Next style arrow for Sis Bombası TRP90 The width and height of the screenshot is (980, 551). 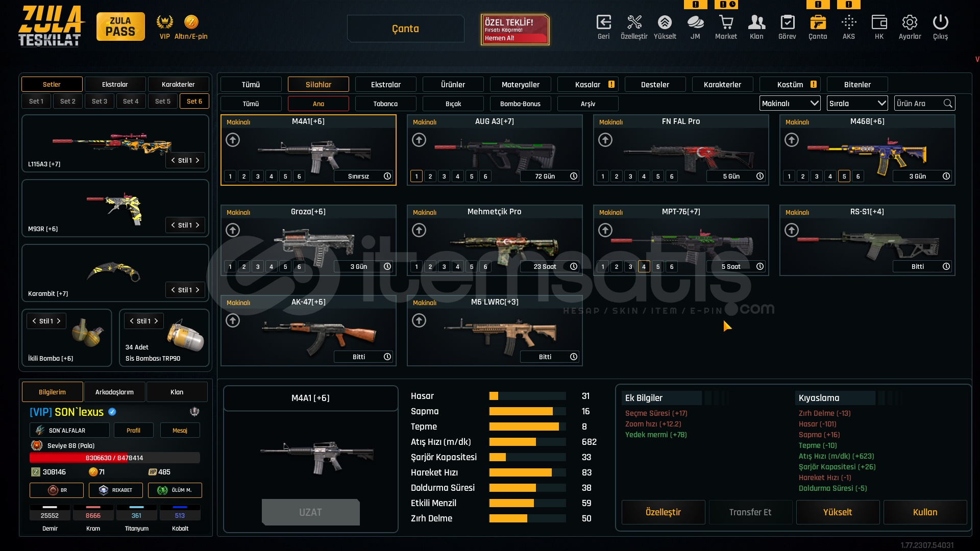(156, 321)
